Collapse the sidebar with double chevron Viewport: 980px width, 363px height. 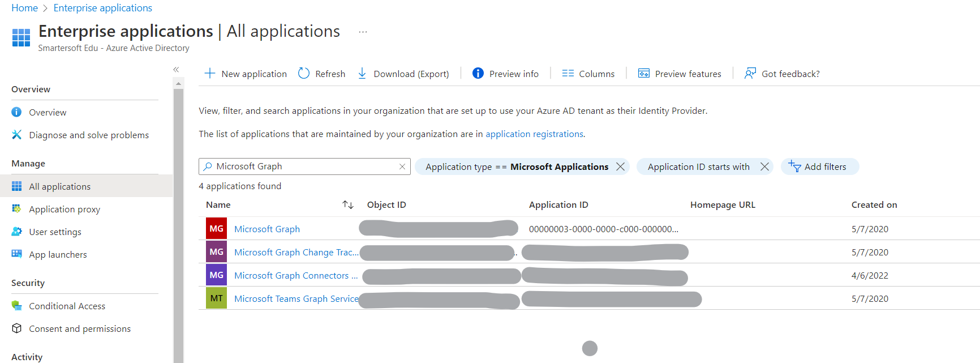(176, 70)
